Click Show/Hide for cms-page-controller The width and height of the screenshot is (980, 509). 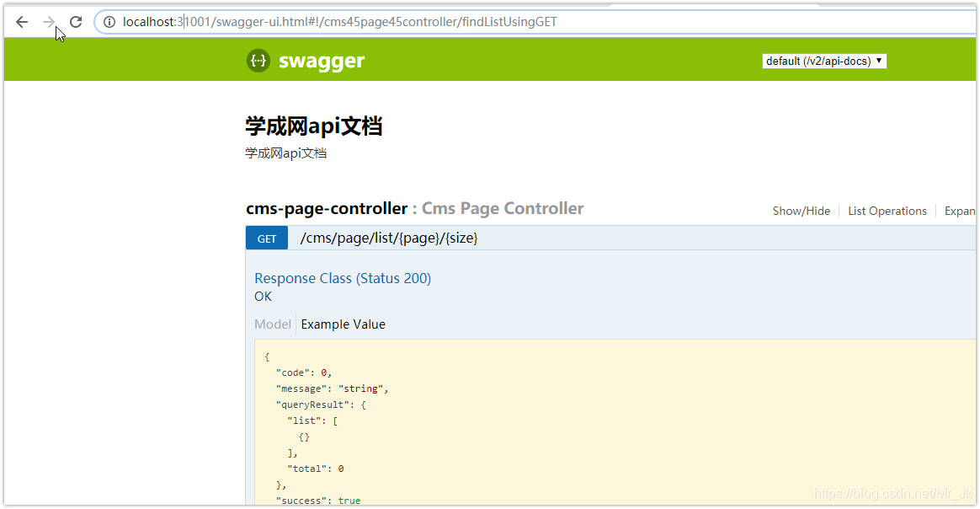(x=802, y=212)
